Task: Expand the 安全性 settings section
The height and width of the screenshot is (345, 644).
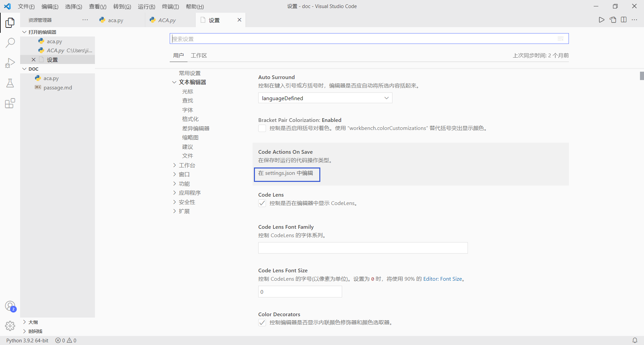Action: 174,202
